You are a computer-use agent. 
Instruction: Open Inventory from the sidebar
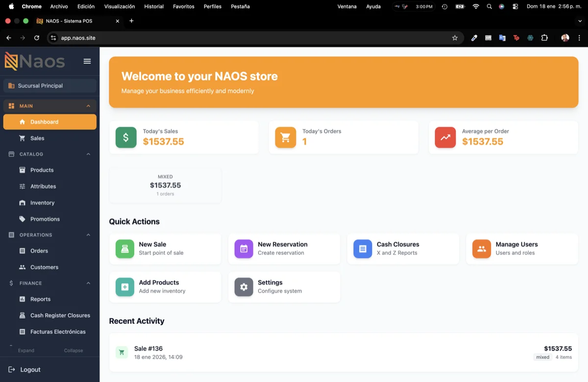click(x=42, y=203)
